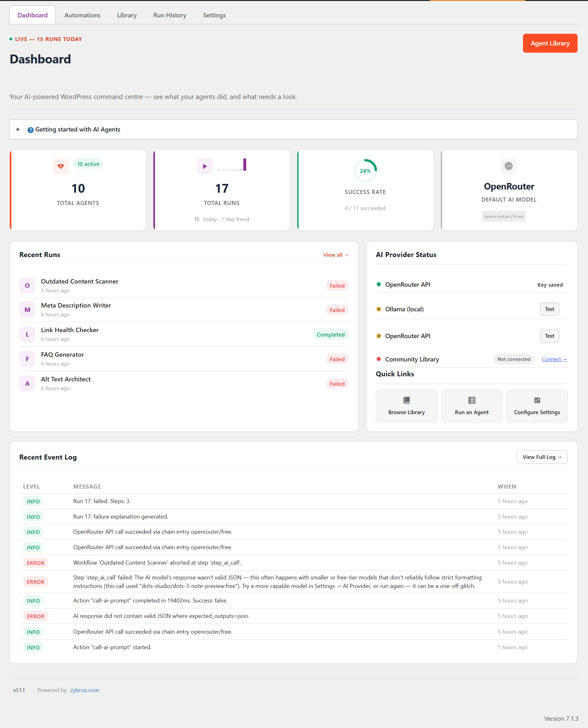Open the View Full Log button
Image resolution: width=588 pixels, height=728 pixels.
click(542, 457)
